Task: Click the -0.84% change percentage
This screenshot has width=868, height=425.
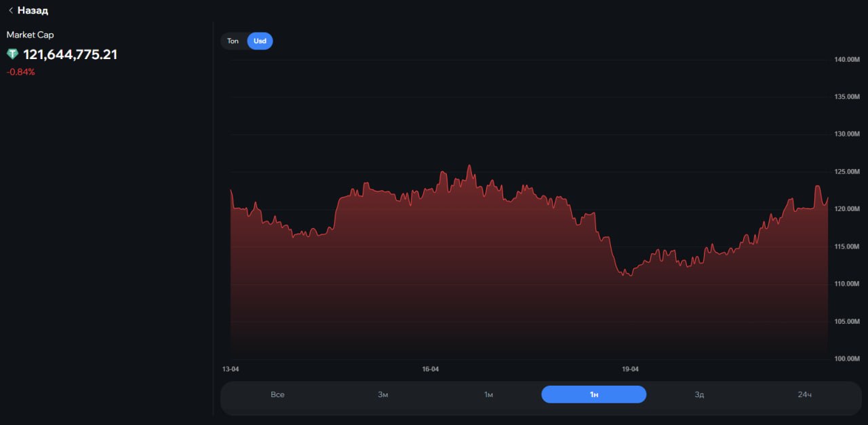Action: pyautogui.click(x=20, y=72)
